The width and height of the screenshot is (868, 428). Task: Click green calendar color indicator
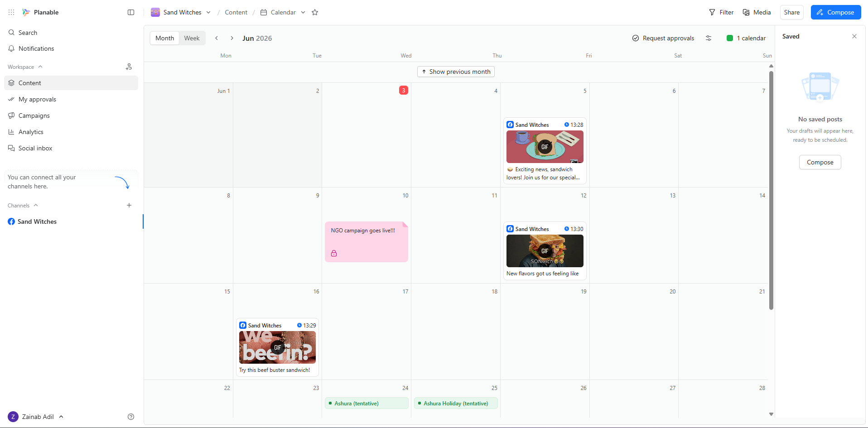730,38
